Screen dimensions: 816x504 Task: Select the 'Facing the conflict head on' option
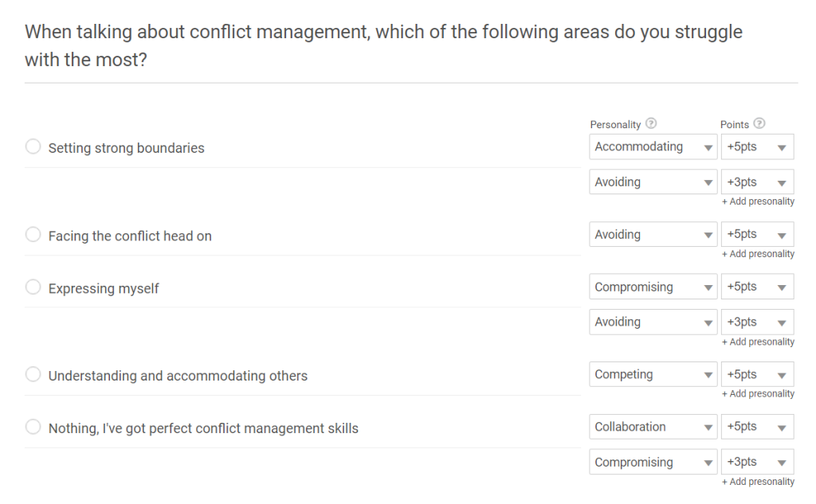33,235
